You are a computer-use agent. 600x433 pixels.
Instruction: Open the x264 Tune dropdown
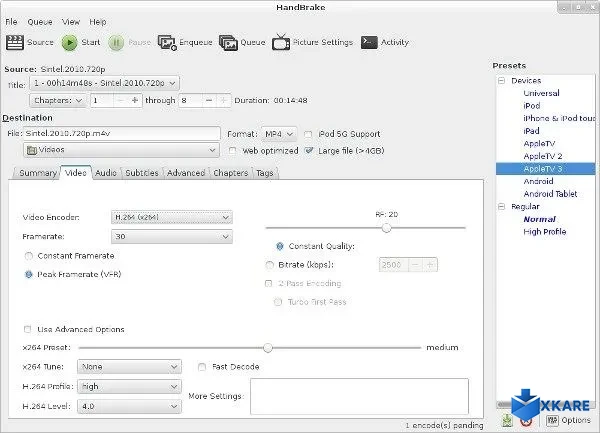pyautogui.click(x=129, y=367)
